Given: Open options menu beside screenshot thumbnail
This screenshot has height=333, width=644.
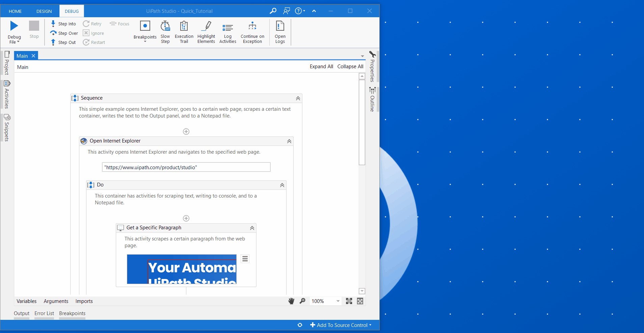Looking at the screenshot, I should click(245, 259).
